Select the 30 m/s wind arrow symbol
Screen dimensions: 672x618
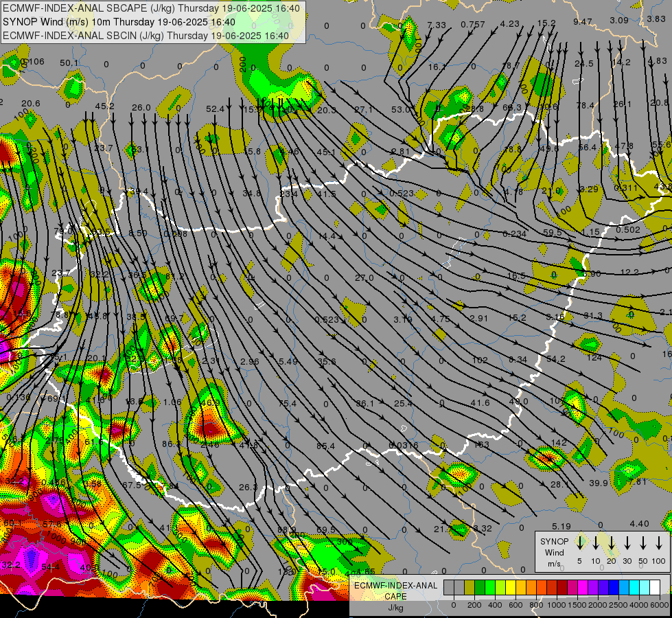627,542
